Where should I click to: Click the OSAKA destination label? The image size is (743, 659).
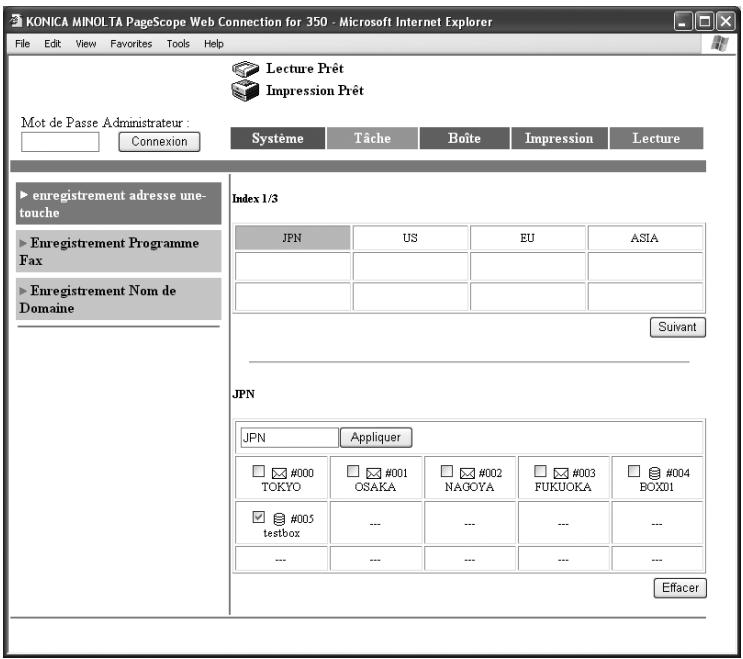tap(375, 487)
